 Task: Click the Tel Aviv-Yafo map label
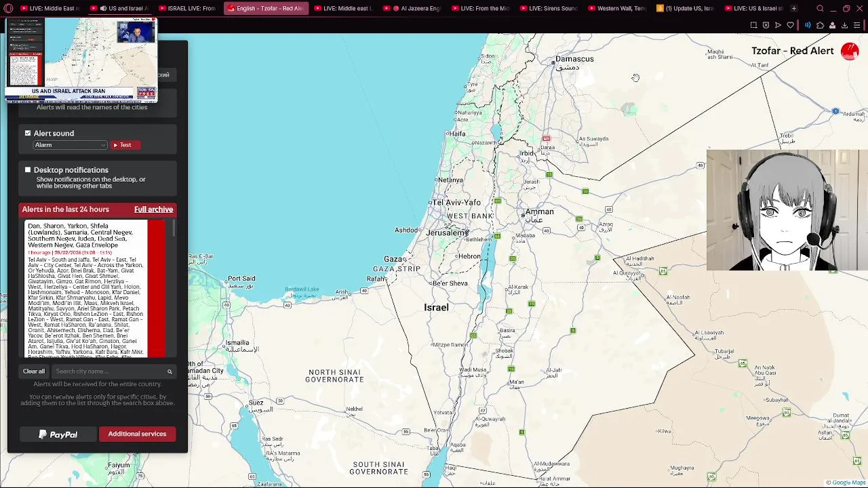point(456,203)
